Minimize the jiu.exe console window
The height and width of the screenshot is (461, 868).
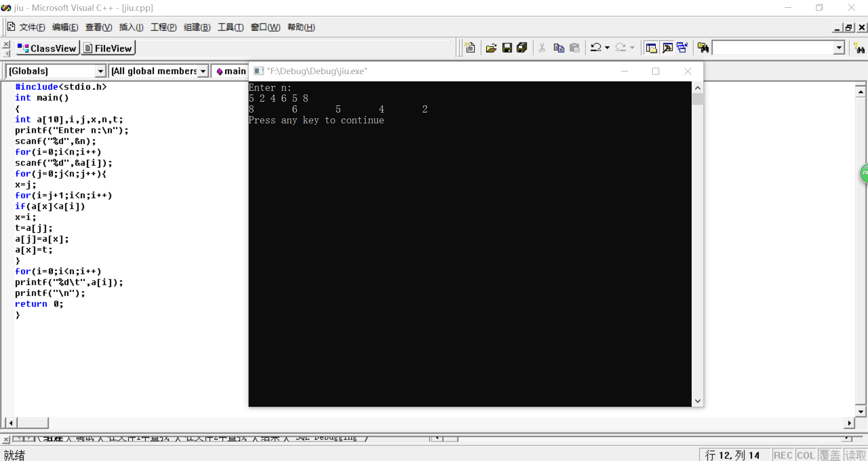tap(624, 71)
